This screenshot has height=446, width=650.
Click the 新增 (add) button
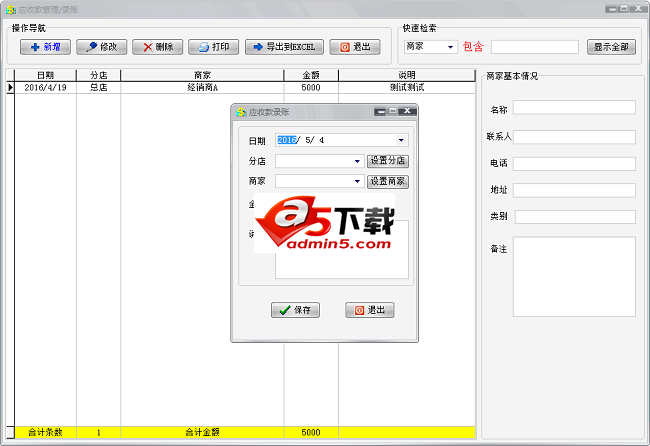click(x=45, y=47)
